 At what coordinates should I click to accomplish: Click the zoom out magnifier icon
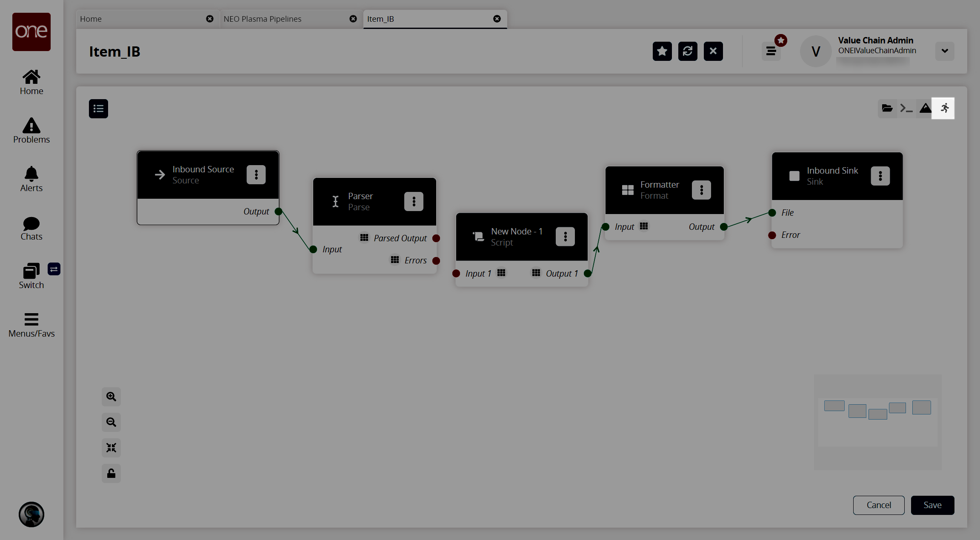click(x=111, y=422)
